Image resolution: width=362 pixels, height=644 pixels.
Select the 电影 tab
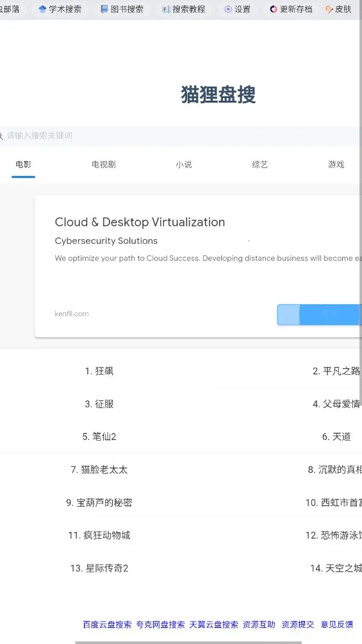24,165
